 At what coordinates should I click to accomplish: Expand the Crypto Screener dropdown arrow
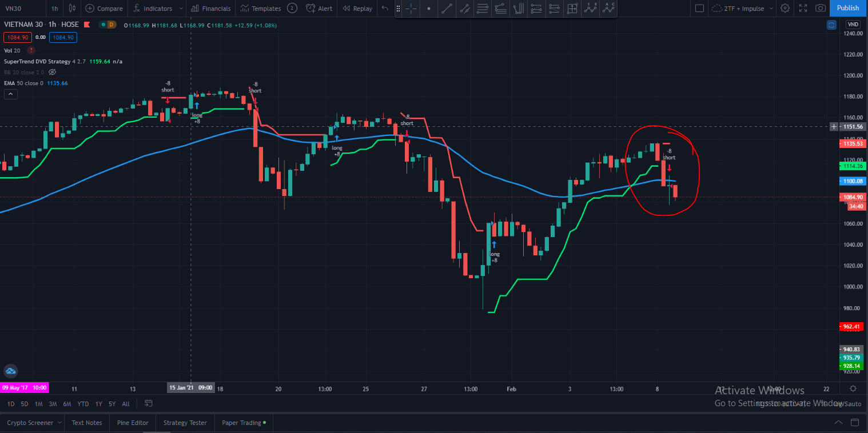(x=59, y=423)
